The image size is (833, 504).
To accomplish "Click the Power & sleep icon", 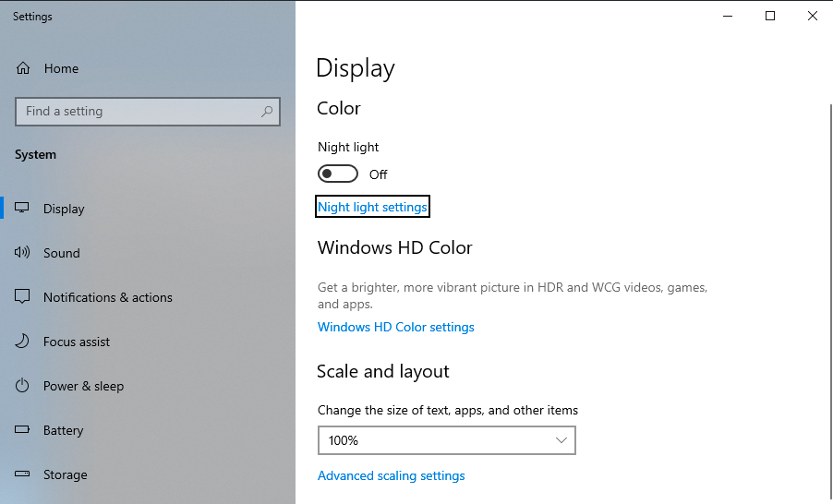I will pos(23,386).
